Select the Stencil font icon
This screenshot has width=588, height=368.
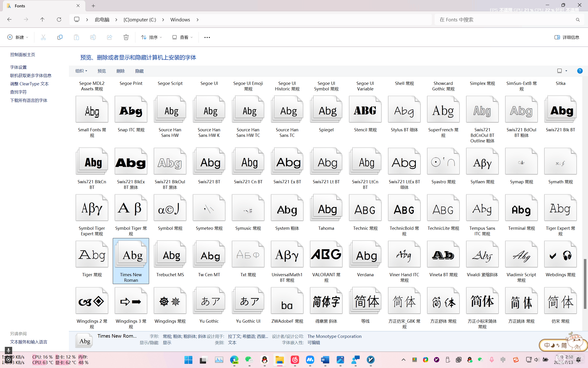[365, 109]
